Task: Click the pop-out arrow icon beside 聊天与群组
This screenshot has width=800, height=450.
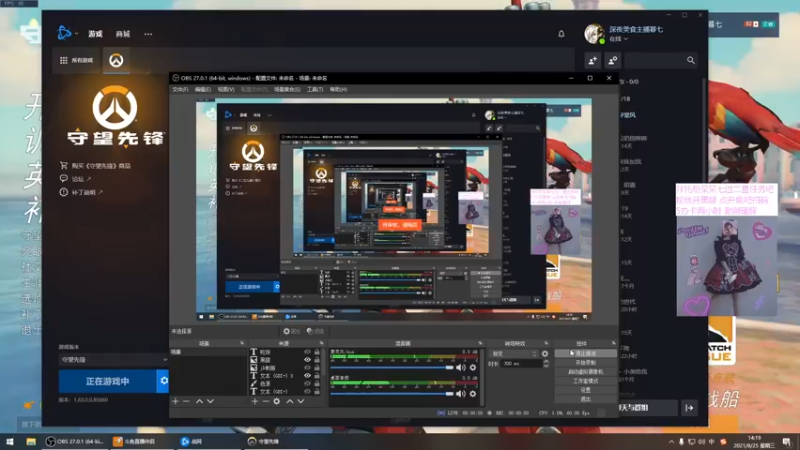Action: pyautogui.click(x=689, y=408)
